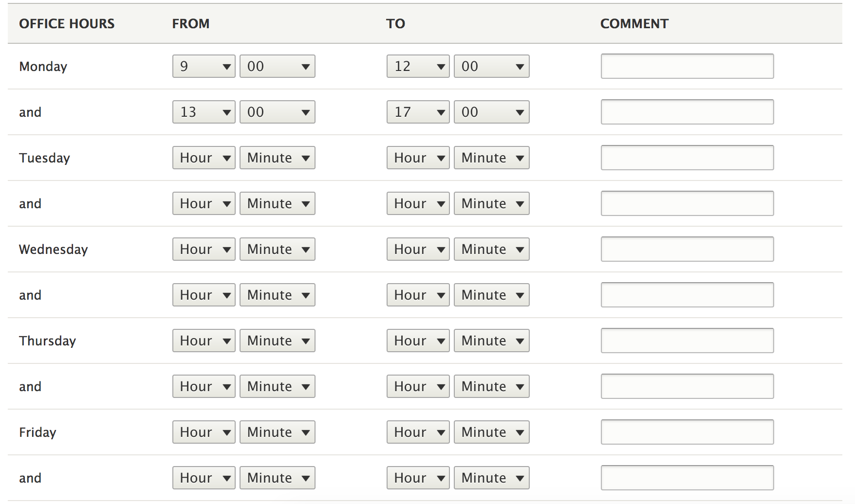Click Tuesday's comment text box

(687, 158)
